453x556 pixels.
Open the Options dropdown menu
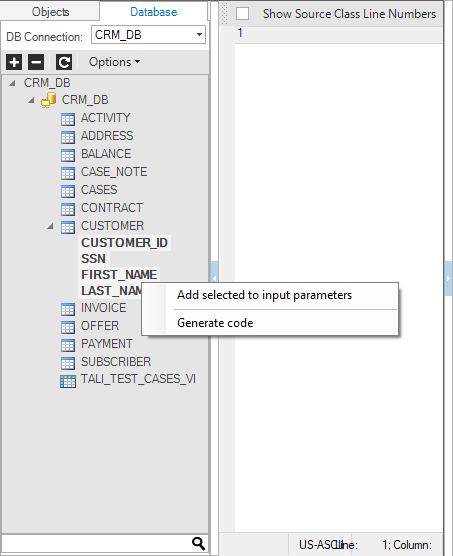[114, 62]
